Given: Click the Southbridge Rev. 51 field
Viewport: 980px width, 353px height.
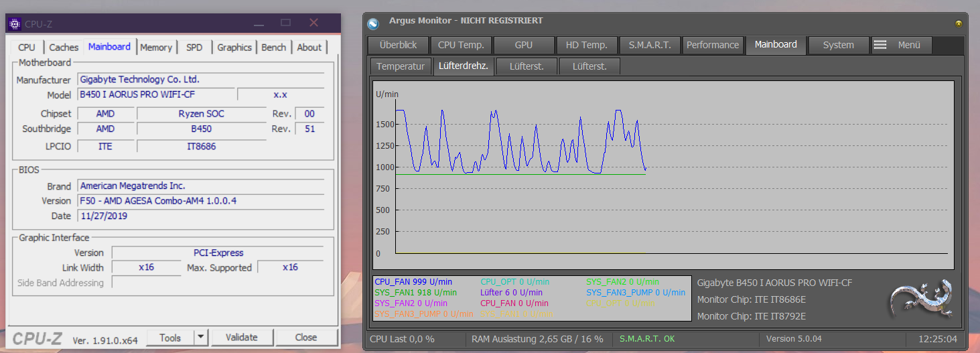Looking at the screenshot, I should tap(309, 129).
